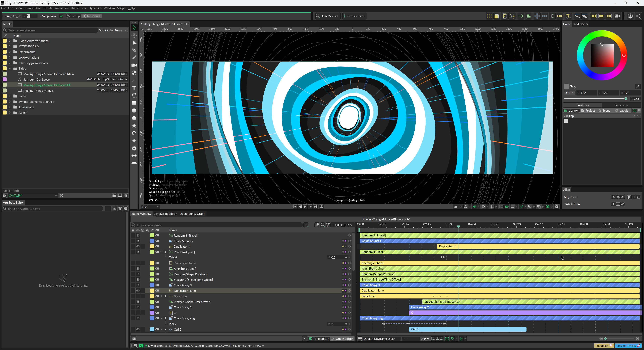This screenshot has width=644, height=350.
Task: Toggle visibility of Duplicator - Line layer
Action: click(x=138, y=290)
